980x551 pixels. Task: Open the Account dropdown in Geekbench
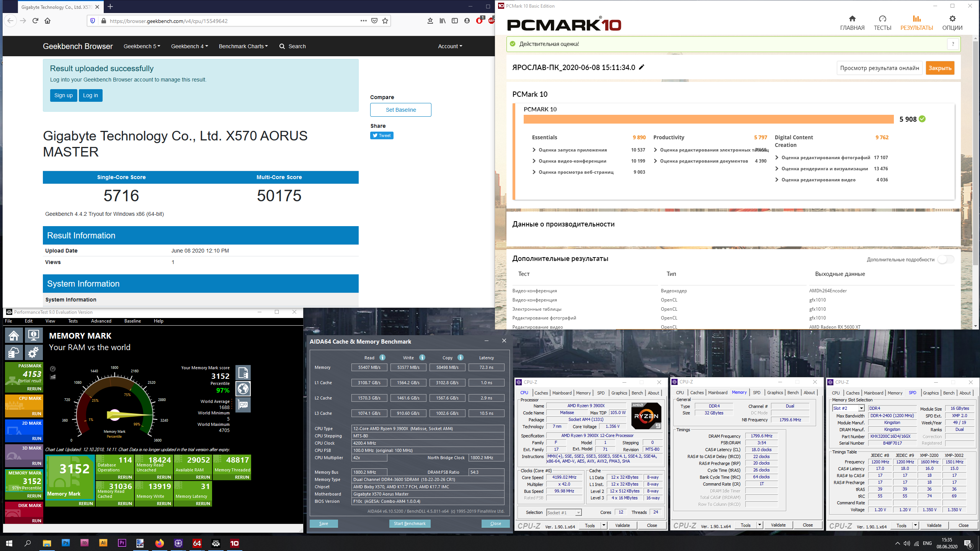(x=450, y=46)
